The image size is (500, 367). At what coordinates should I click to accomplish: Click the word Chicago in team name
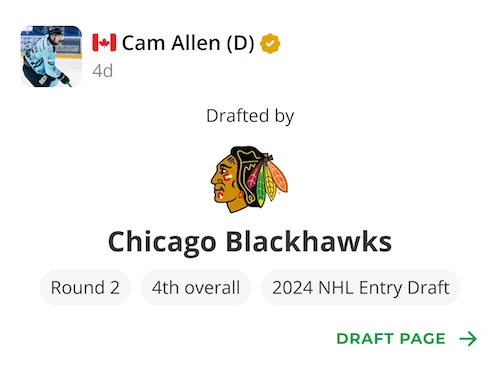point(162,242)
